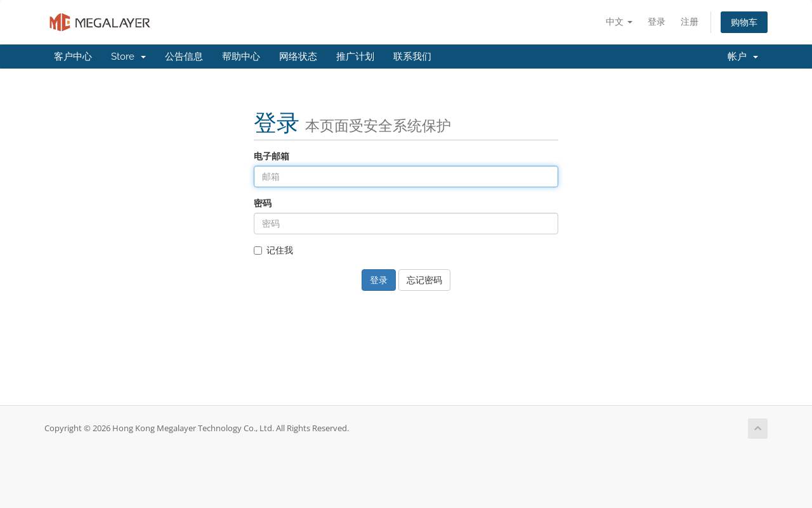The height and width of the screenshot is (508, 812).
Task: Open the 中文 language dropdown
Action: coord(619,22)
